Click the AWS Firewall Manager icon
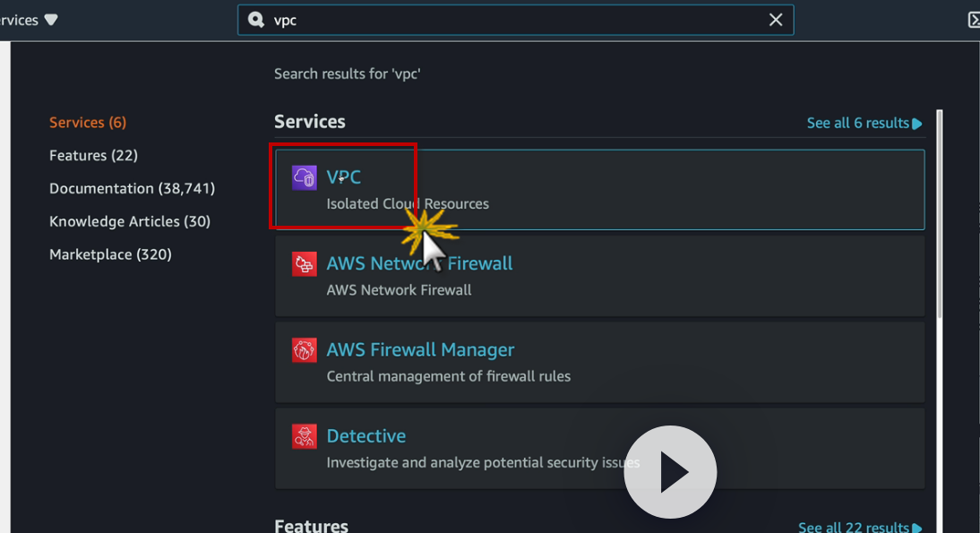Image resolution: width=980 pixels, height=533 pixels. click(x=305, y=350)
